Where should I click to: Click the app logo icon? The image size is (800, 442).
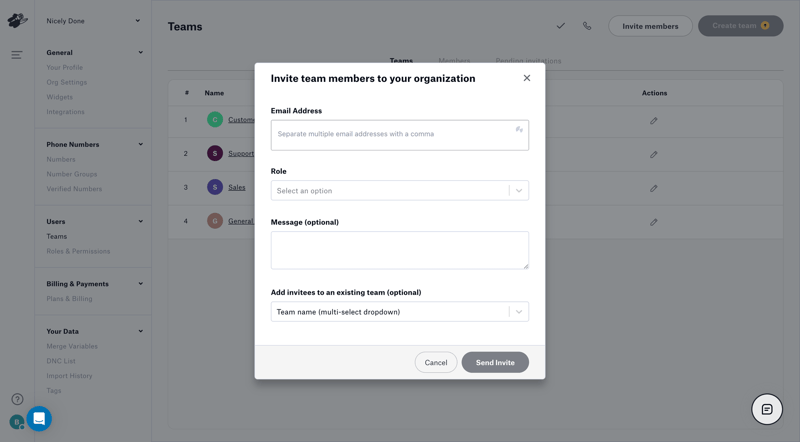[x=17, y=20]
